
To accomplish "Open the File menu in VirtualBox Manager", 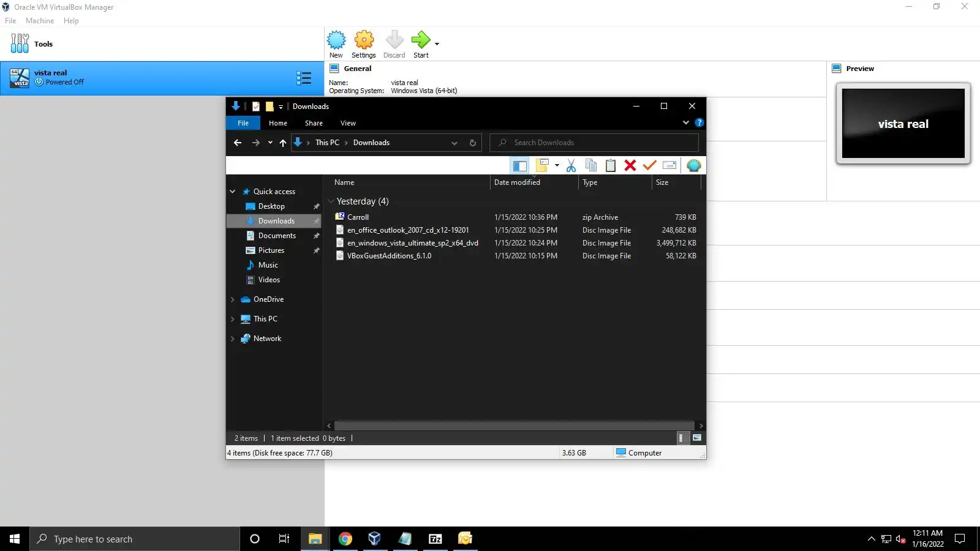I will coord(10,21).
